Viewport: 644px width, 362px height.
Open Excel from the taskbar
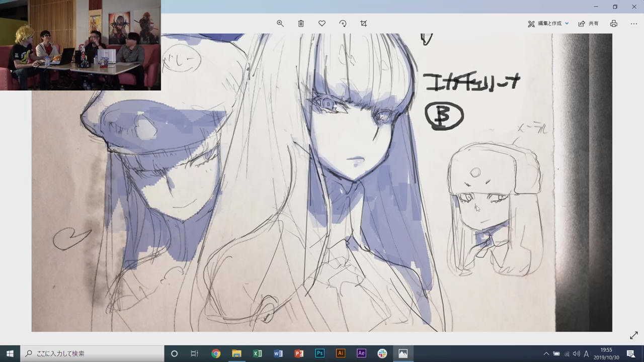[x=258, y=353]
